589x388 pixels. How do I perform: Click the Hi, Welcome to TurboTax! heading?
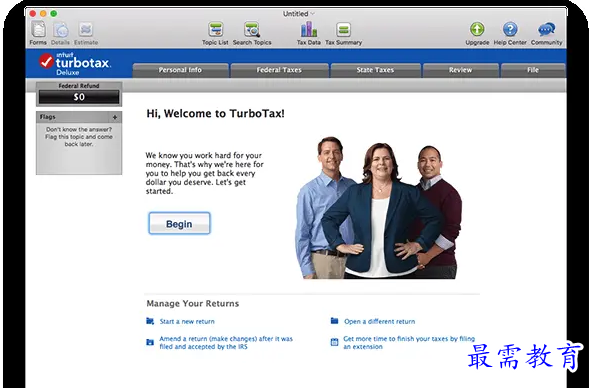tap(216, 113)
